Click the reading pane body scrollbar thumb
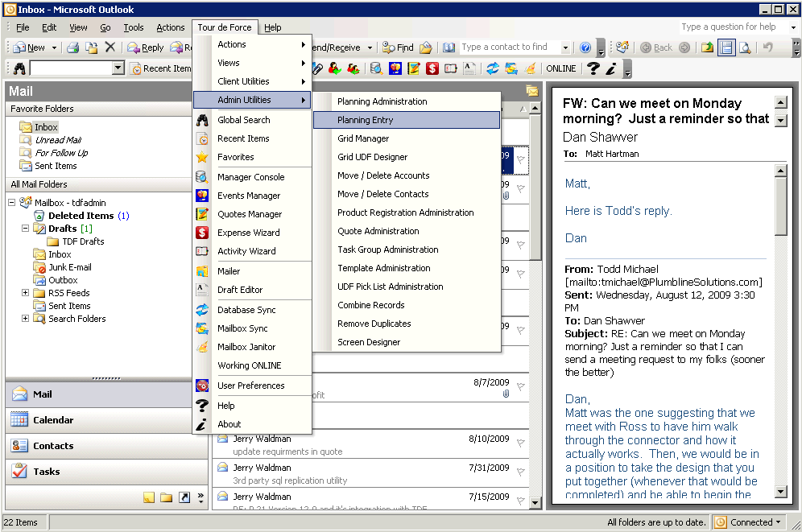The height and width of the screenshot is (532, 802). pos(780,207)
